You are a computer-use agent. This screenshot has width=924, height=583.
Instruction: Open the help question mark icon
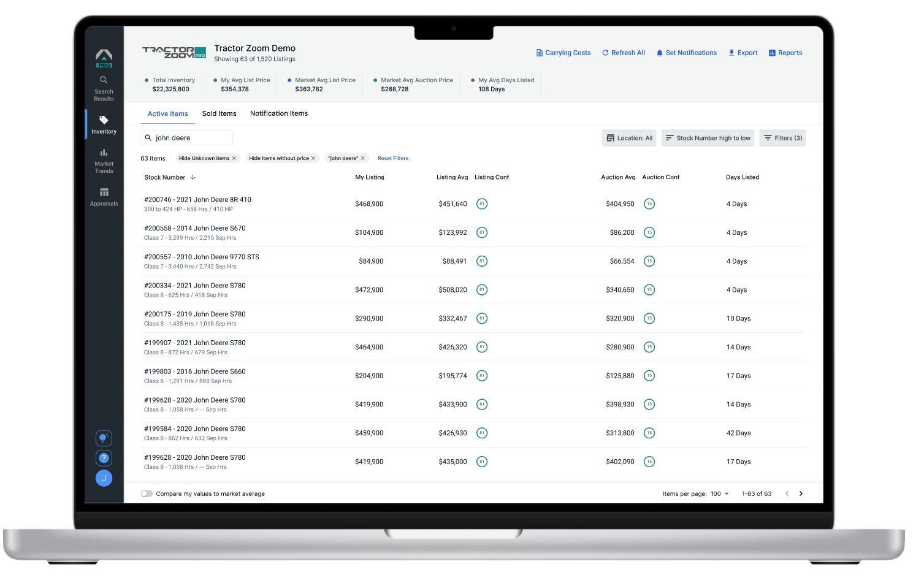(x=104, y=458)
